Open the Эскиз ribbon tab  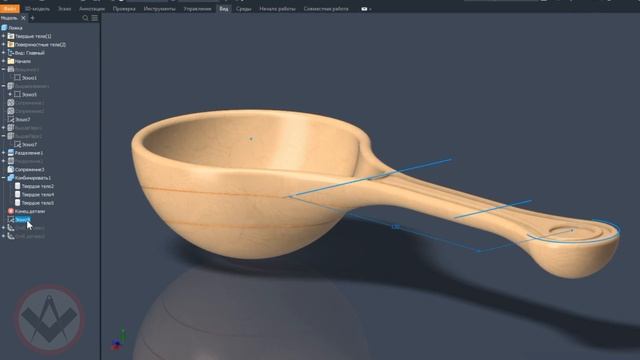coord(64,9)
